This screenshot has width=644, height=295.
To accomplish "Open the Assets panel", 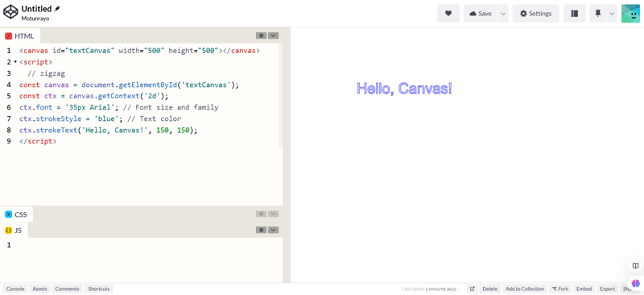I will tap(39, 289).
